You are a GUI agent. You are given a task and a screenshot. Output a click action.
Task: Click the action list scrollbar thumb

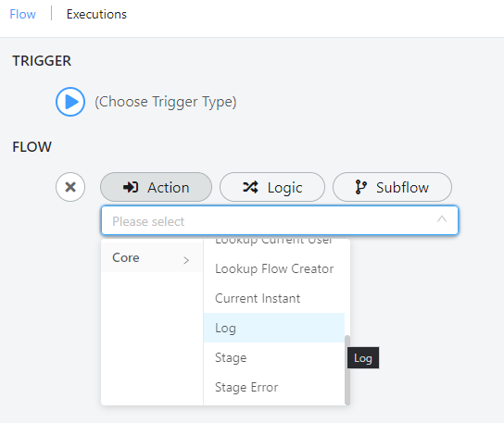347,370
